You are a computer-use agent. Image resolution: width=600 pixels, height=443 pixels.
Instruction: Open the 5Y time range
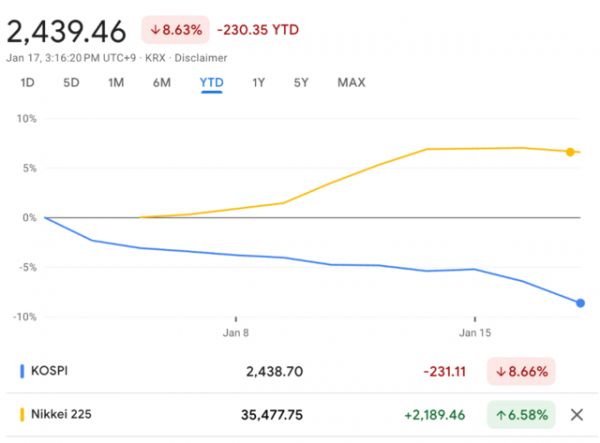point(301,82)
